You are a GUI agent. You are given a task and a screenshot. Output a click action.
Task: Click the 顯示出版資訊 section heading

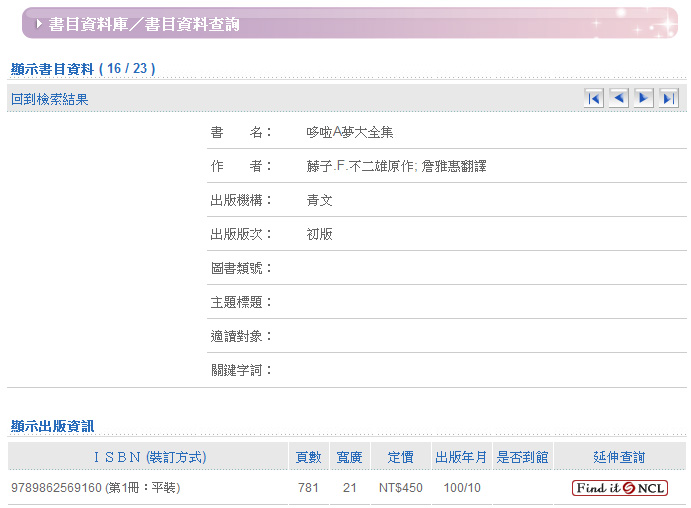[52, 426]
